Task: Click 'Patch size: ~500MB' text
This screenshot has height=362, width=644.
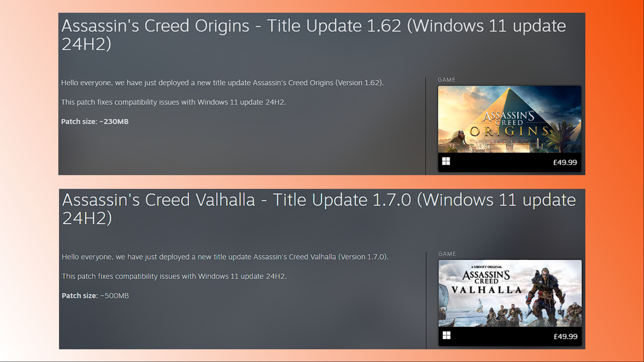Action: point(95,296)
